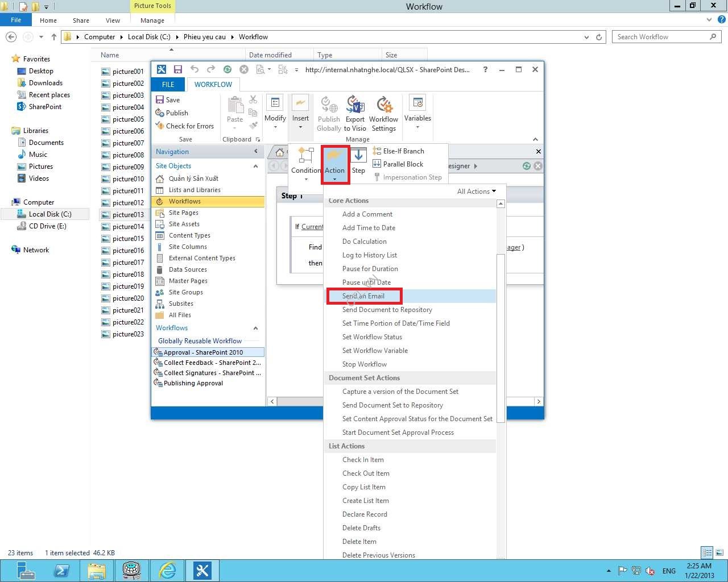Click Export to Visio icon

[355, 106]
